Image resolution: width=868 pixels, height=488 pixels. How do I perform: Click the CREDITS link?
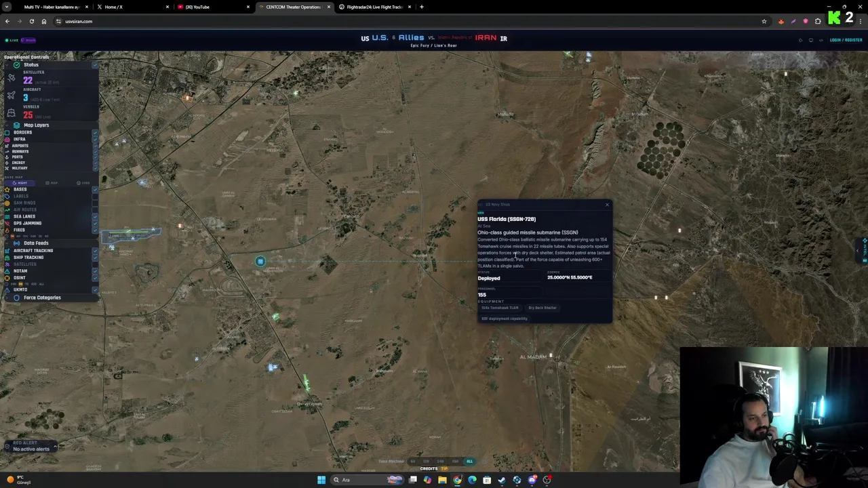click(x=429, y=469)
